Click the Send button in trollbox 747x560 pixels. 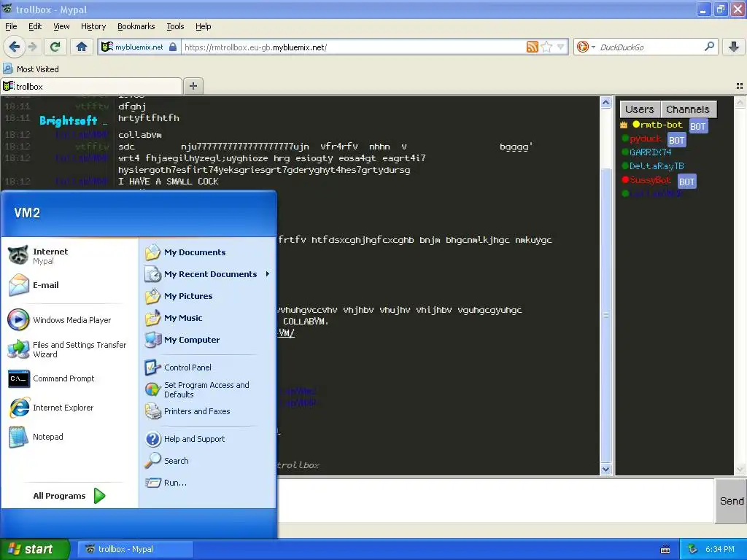731,501
